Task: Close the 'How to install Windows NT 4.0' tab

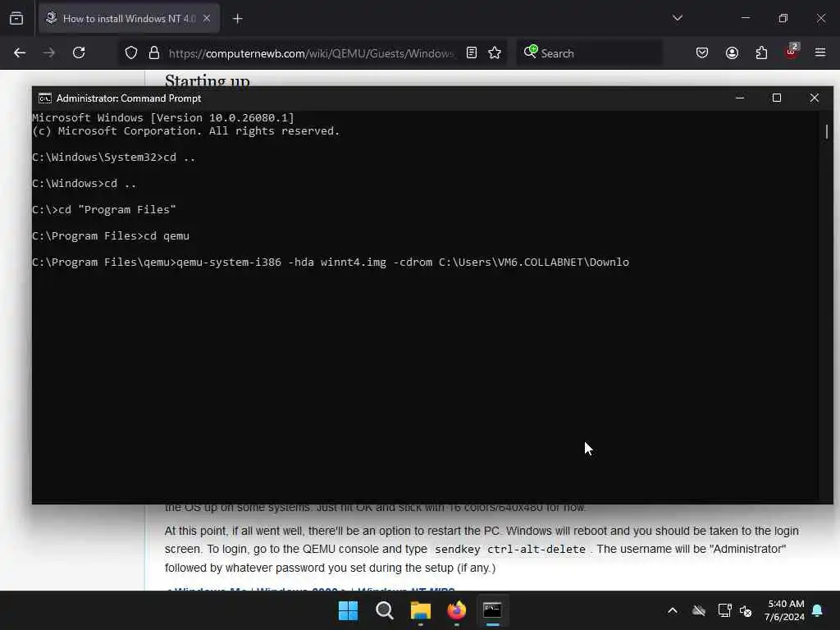Action: pyautogui.click(x=207, y=18)
